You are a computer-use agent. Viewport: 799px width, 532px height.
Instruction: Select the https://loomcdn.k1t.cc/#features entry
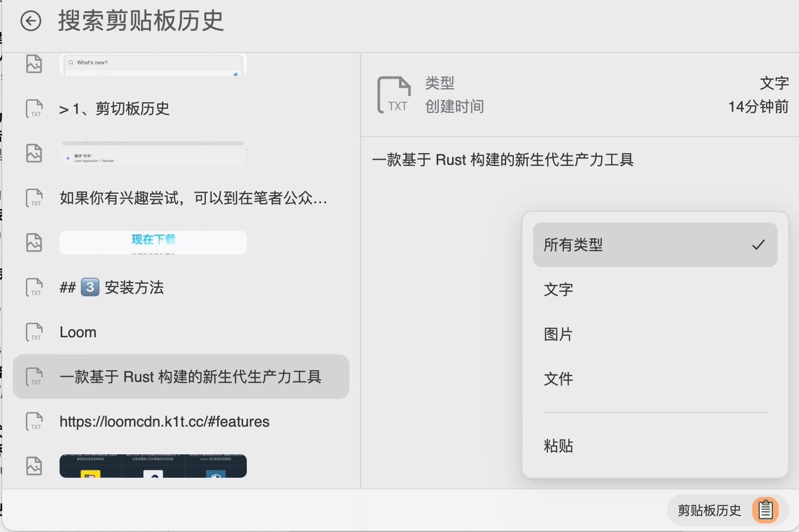tap(181, 421)
